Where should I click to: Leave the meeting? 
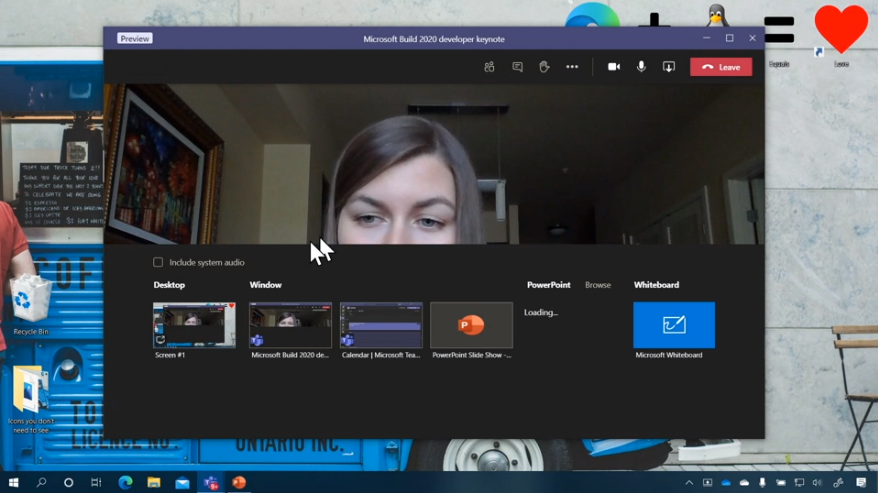pos(720,67)
